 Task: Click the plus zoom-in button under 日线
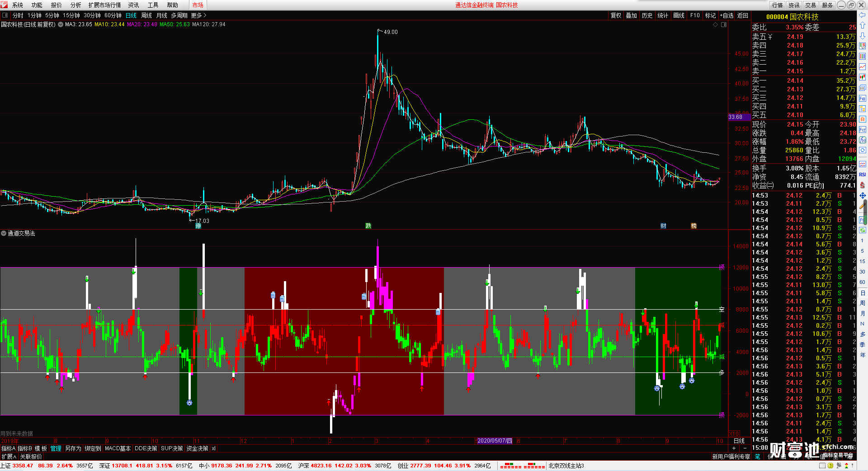[734, 448]
